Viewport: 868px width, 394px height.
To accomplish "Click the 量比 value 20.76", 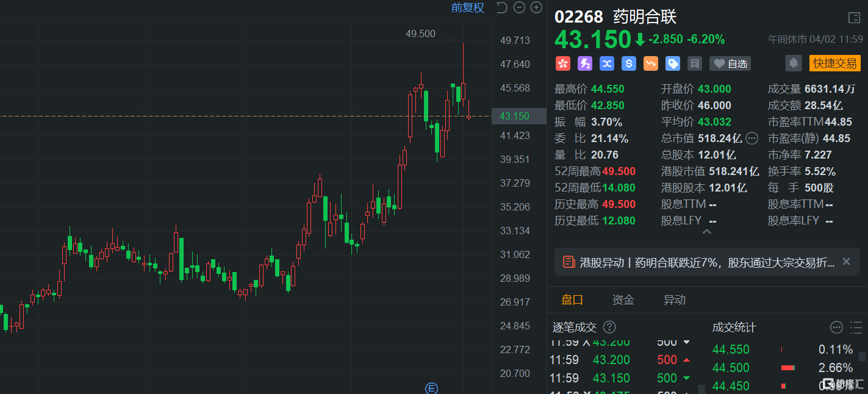I will 604,155.
